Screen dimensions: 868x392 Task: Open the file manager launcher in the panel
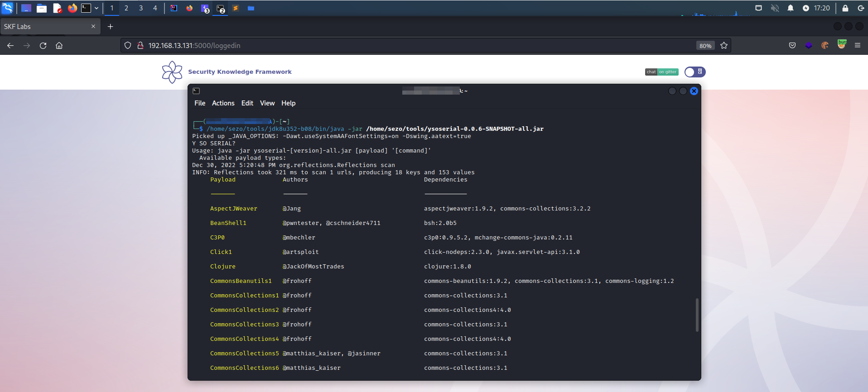coord(42,8)
